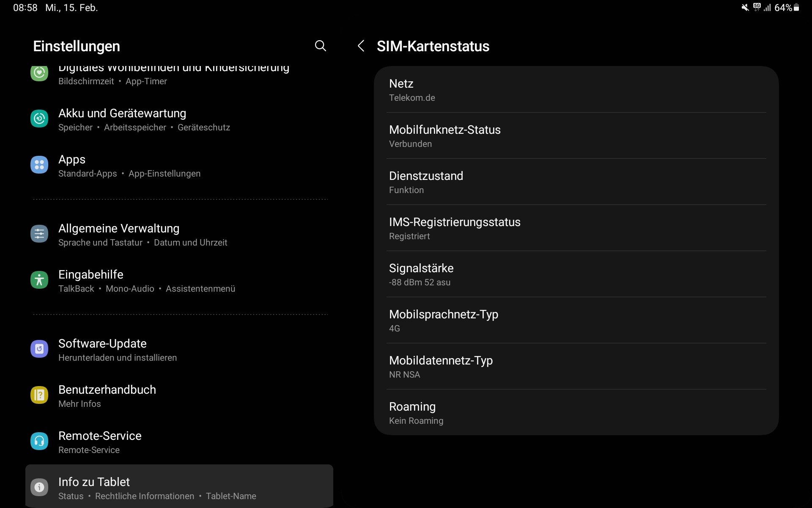Tap the Remote-Service headset icon

pos(39,441)
